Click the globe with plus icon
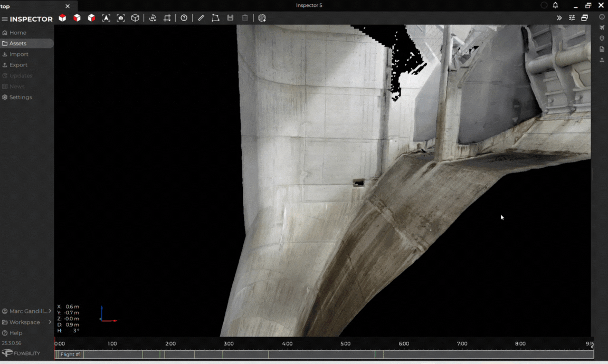 click(x=262, y=18)
